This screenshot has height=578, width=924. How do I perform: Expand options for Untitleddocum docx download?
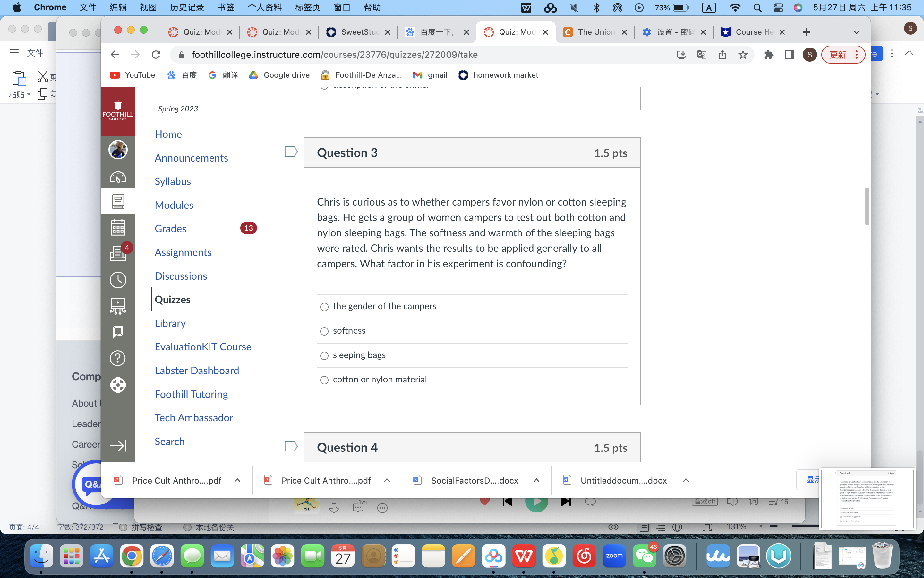686,480
